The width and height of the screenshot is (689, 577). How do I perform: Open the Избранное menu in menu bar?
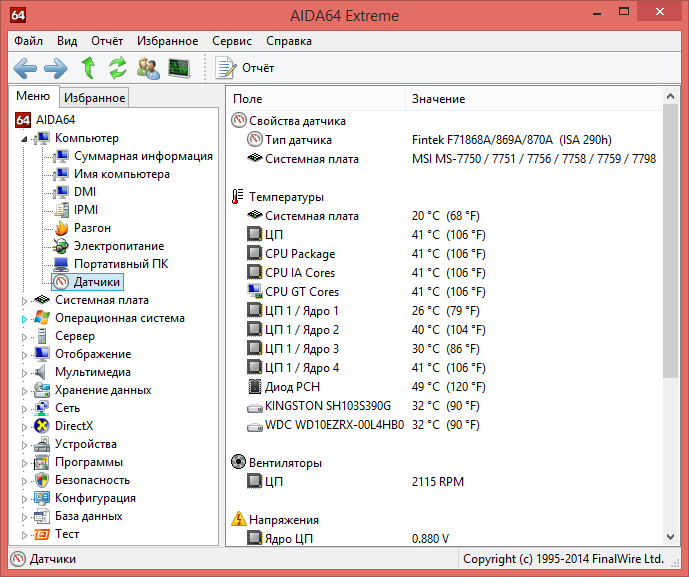pos(167,41)
